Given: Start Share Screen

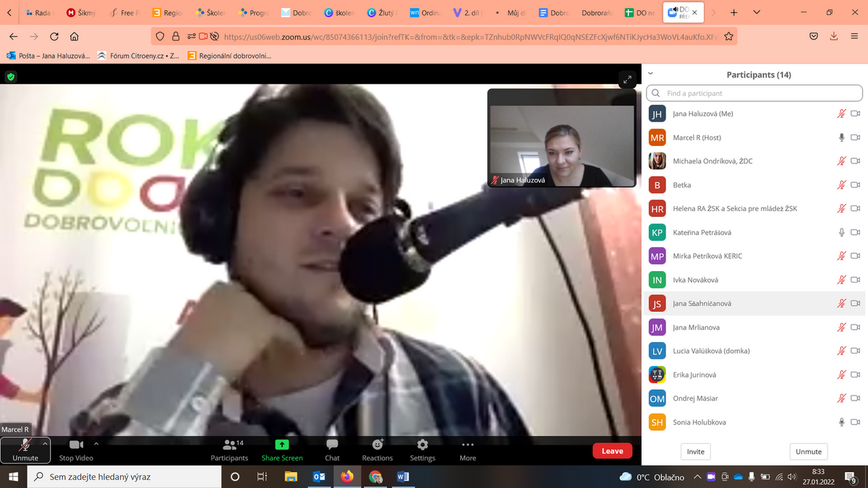Looking at the screenshot, I should coord(282,450).
